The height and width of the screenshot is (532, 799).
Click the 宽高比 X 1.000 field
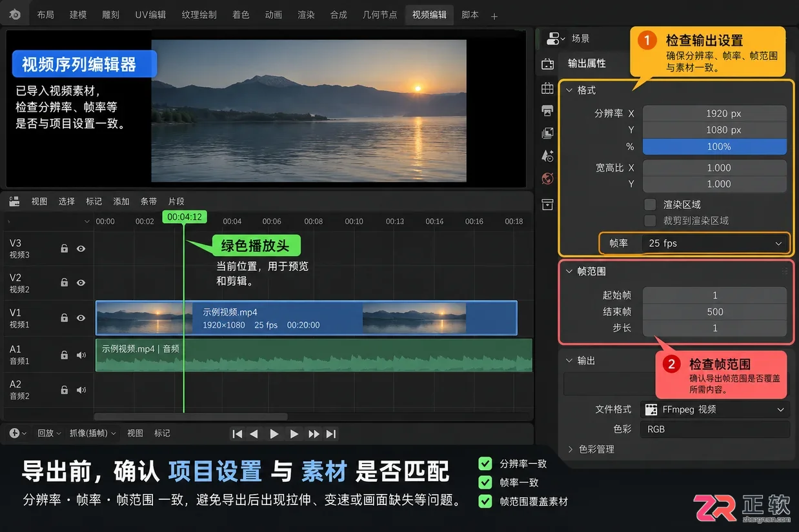tap(714, 168)
